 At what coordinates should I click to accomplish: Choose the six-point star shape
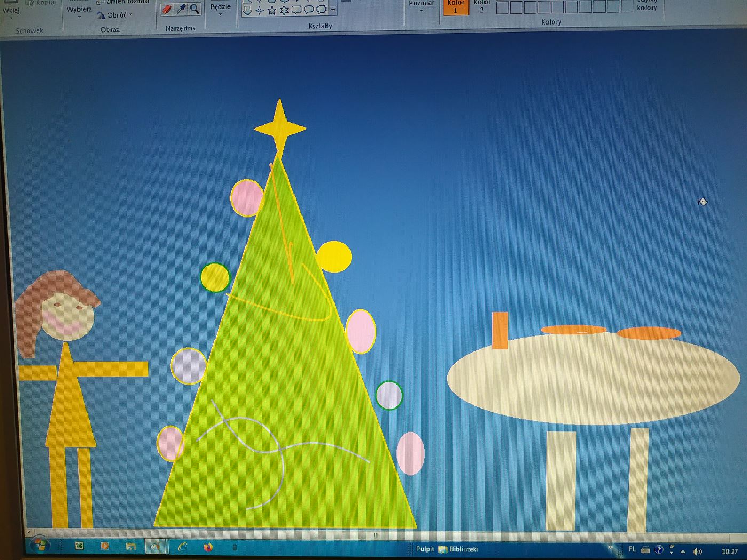[284, 10]
